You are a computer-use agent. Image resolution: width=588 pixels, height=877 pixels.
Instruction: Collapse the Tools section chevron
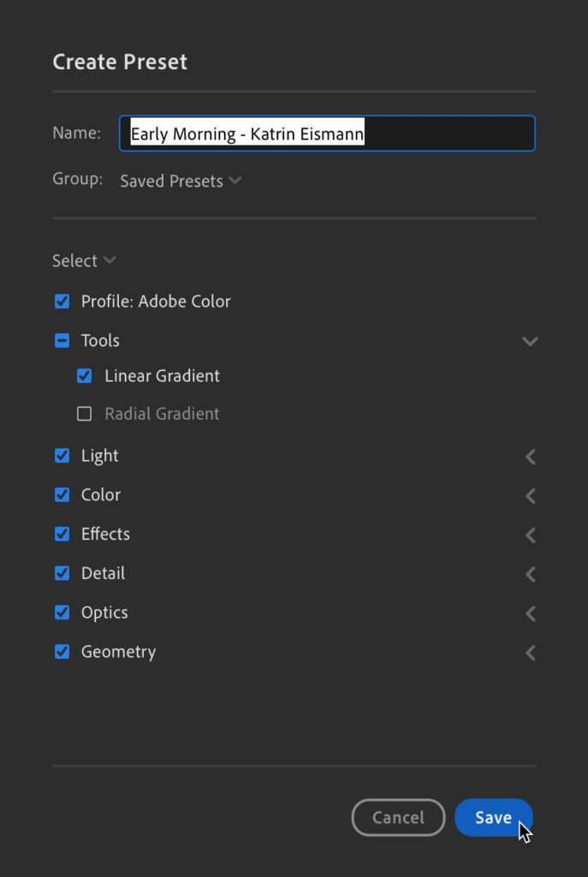point(530,342)
